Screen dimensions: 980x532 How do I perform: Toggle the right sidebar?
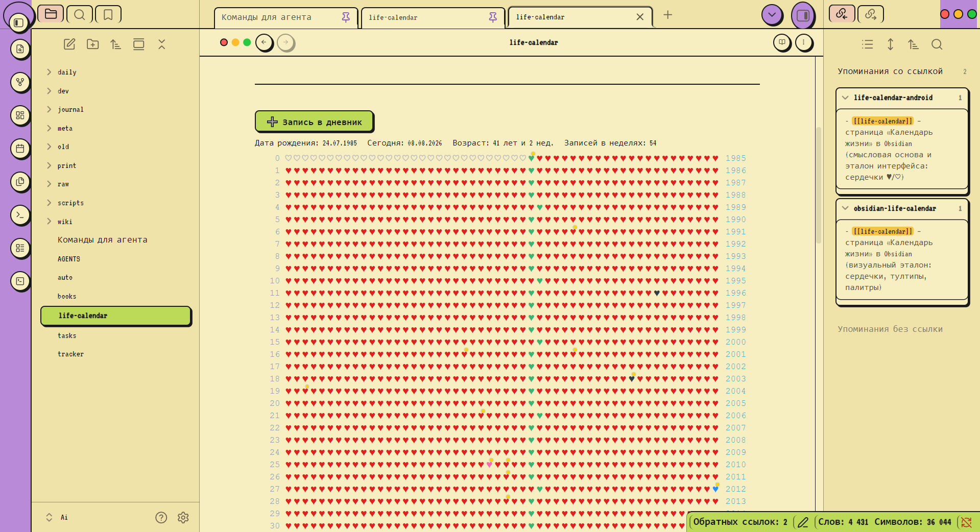tap(803, 15)
